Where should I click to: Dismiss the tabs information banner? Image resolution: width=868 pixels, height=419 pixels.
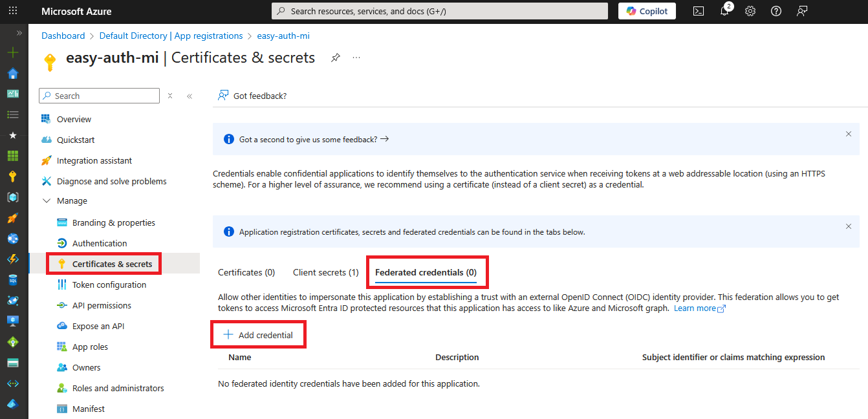click(x=849, y=226)
